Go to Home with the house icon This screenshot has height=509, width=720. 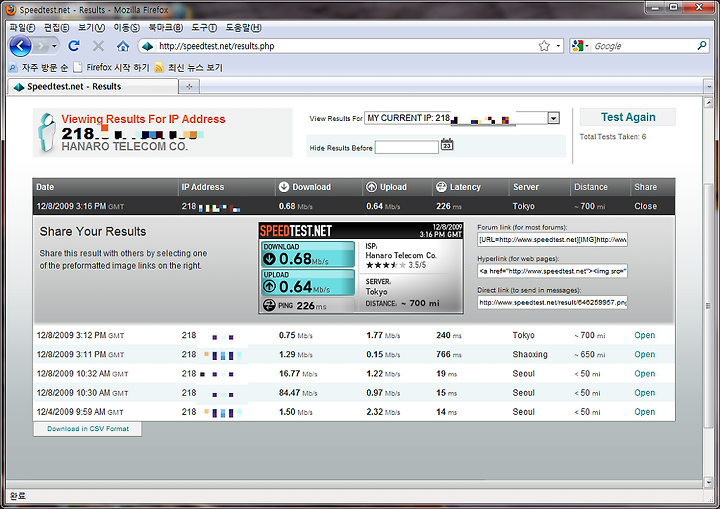coord(123,46)
